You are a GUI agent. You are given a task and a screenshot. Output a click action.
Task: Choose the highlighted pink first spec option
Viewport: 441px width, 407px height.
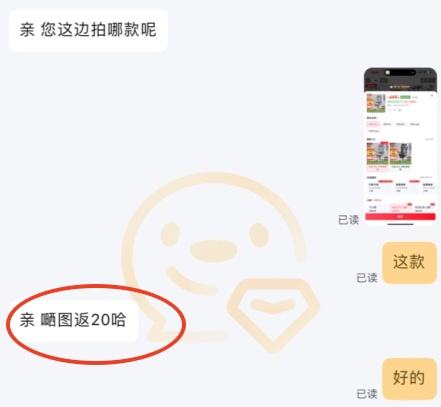click(x=373, y=124)
